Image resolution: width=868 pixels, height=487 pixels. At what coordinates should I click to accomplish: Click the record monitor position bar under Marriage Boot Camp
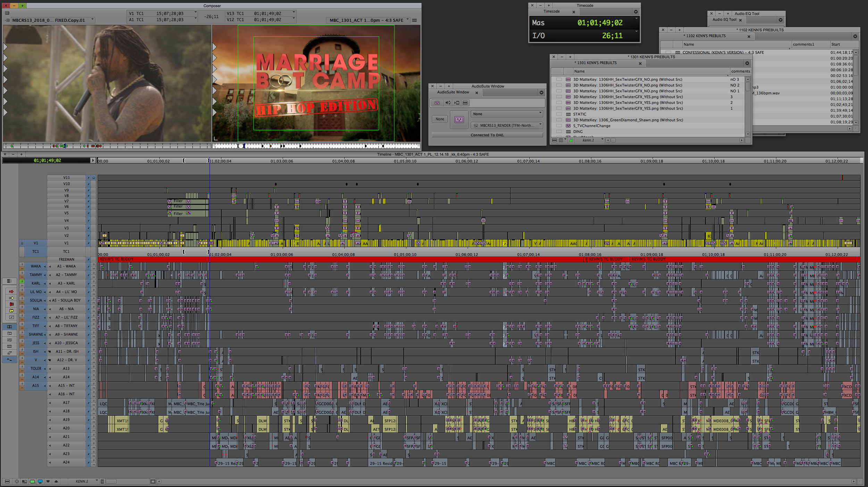316,146
